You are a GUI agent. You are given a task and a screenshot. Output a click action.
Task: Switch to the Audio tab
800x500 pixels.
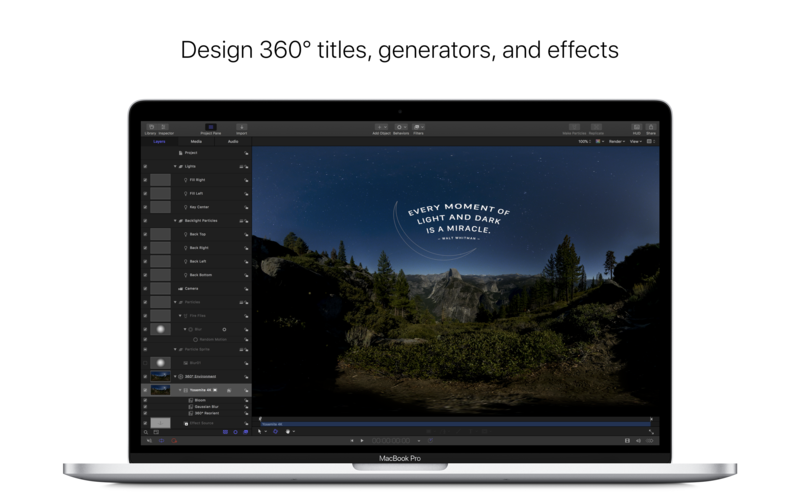coord(233,142)
